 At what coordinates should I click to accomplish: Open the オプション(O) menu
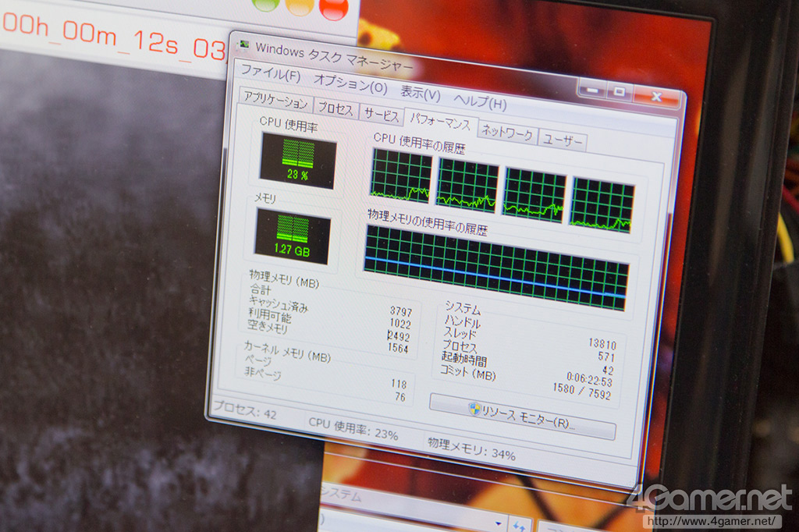coord(350,83)
